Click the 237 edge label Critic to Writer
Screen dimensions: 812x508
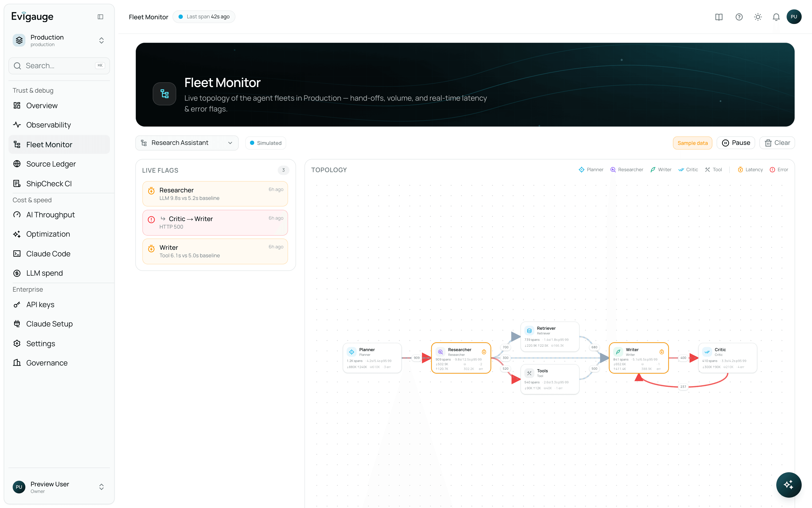tap(683, 387)
